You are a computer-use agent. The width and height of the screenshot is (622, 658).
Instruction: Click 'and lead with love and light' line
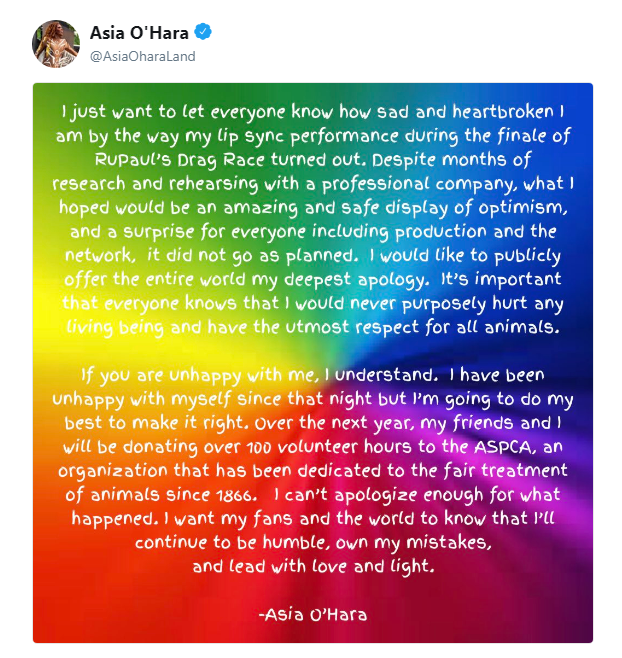click(313, 567)
